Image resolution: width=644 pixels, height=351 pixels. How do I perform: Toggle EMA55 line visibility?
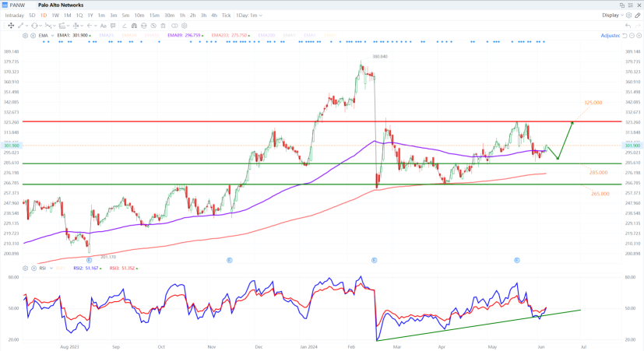point(153,35)
